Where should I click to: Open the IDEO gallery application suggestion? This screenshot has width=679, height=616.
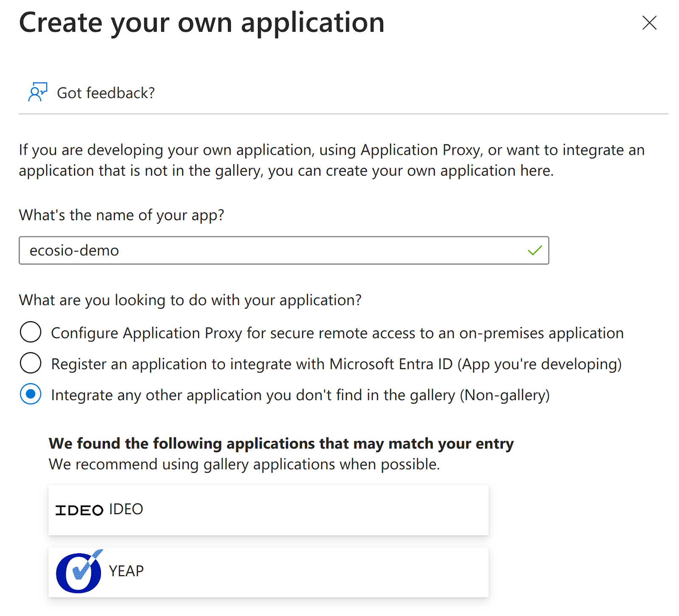coord(268,510)
